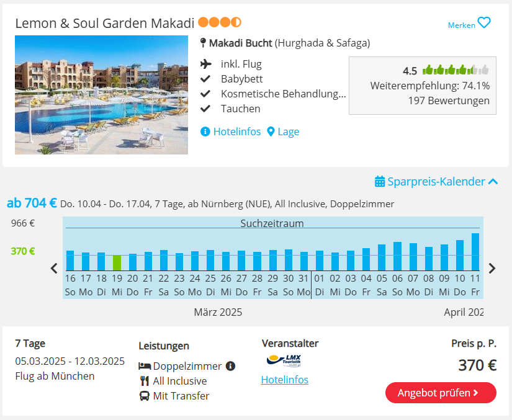Open the Hotelinfos link under Veranstalter
This screenshot has width=512, height=420.
(284, 380)
